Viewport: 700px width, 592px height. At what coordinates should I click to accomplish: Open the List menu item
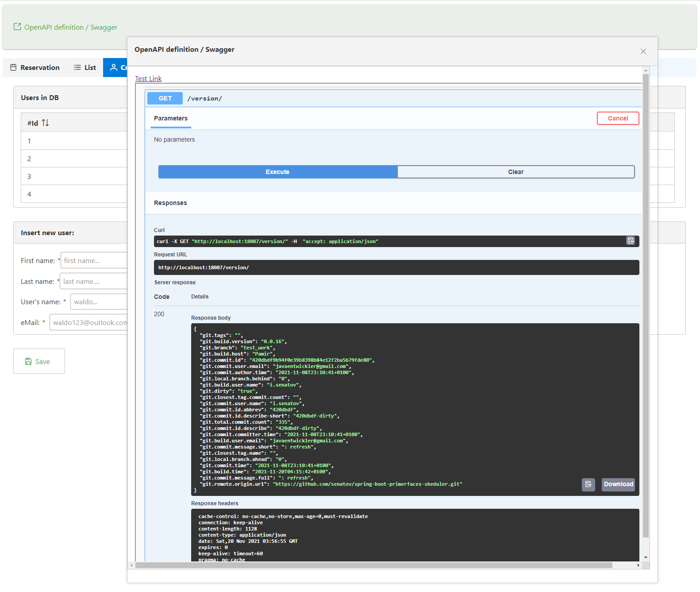(85, 67)
